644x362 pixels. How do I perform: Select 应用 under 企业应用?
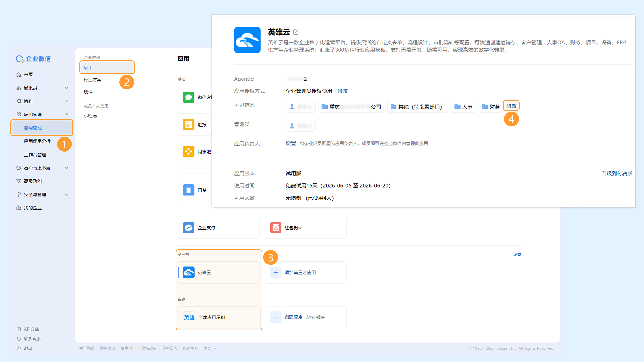(x=107, y=67)
